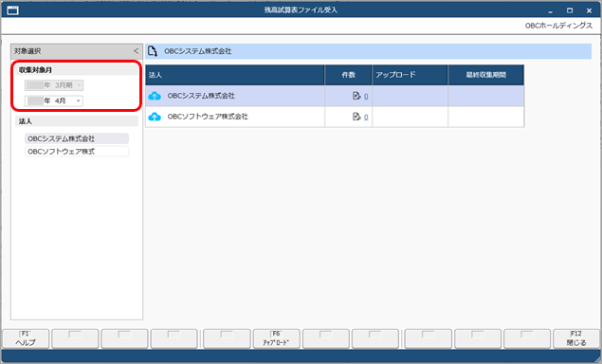This screenshot has height=364, width=602.
Task: Select OBCシステム株式会社 in the 法人 list
Action: click(77, 138)
